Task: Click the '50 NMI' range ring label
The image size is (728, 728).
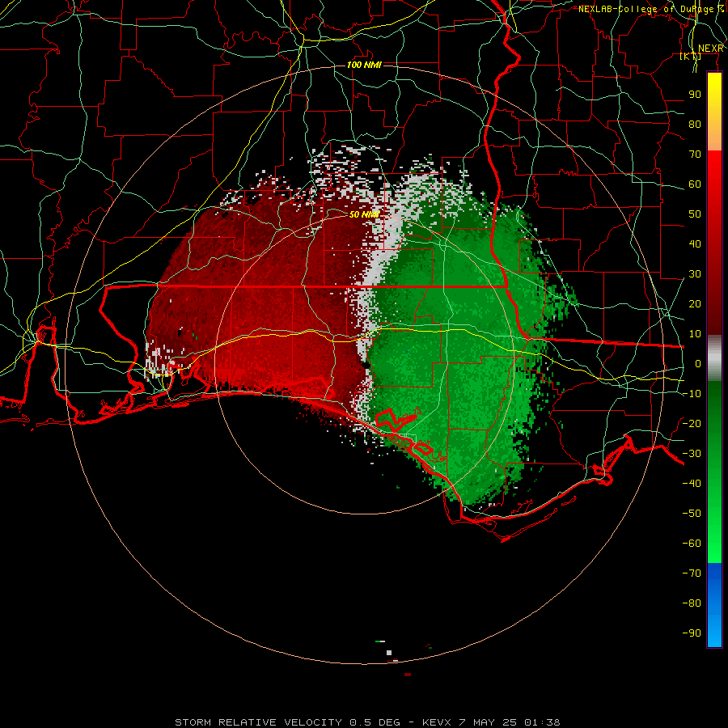Action: point(365,214)
